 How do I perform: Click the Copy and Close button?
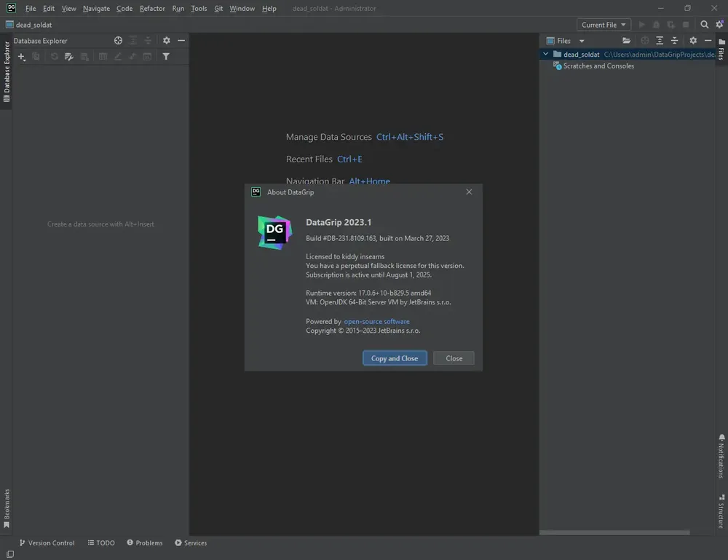point(395,358)
